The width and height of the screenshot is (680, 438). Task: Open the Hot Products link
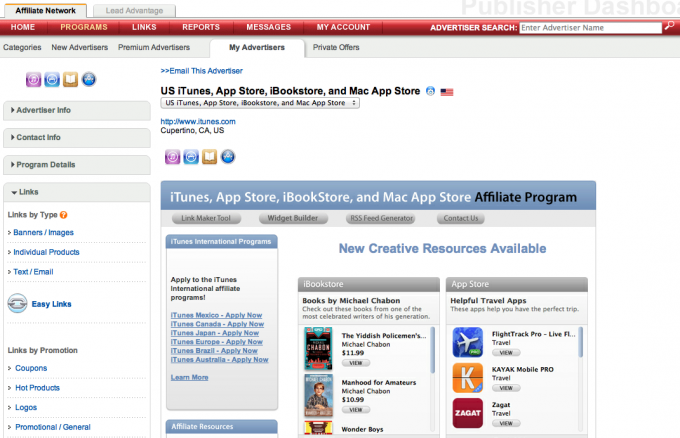tap(37, 388)
